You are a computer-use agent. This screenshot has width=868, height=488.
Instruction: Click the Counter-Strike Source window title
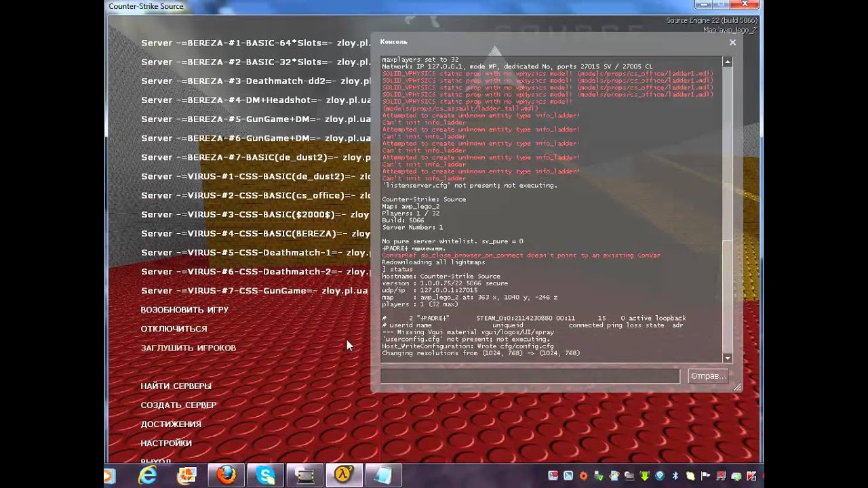(146, 6)
